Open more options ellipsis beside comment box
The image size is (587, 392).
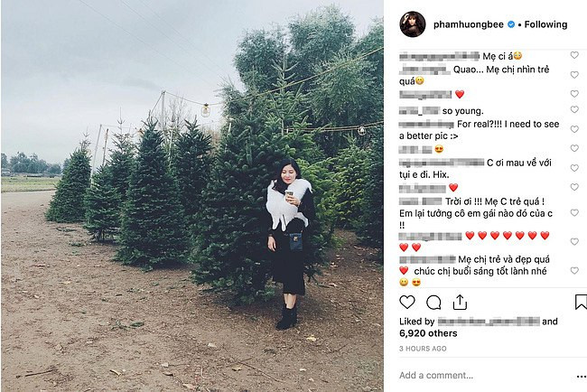click(582, 376)
